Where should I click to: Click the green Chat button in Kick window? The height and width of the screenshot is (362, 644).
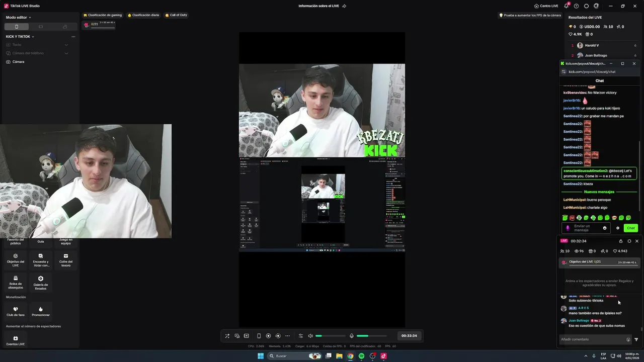631,228
